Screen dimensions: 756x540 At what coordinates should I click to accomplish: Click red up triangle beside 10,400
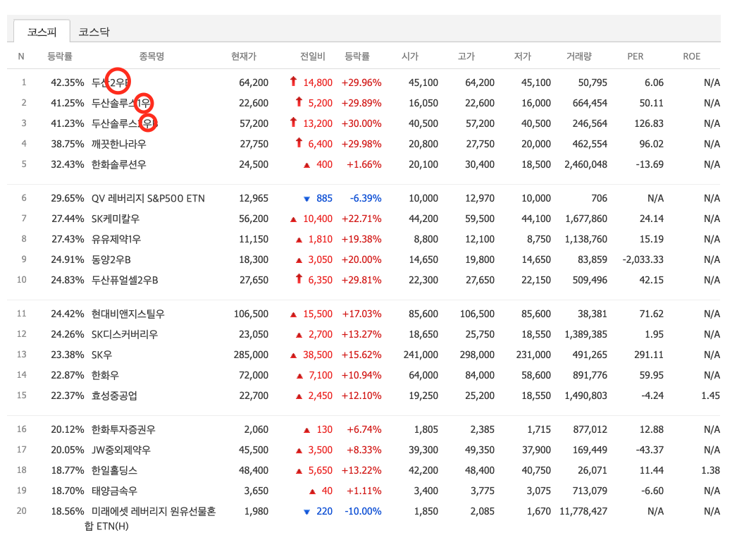[x=293, y=219]
